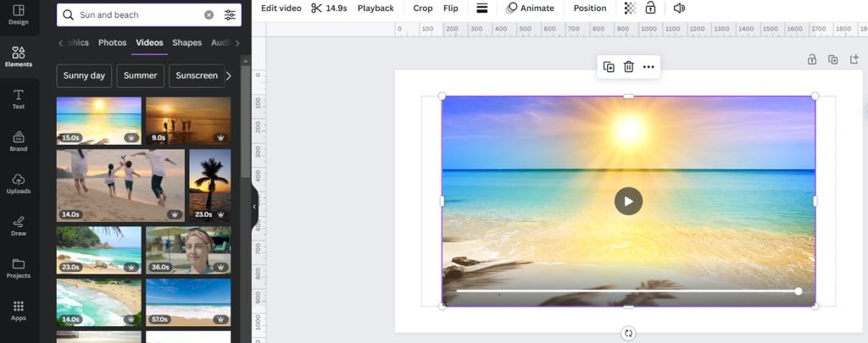Switch to the Photos tab
This screenshot has height=343, width=868.
113,42
